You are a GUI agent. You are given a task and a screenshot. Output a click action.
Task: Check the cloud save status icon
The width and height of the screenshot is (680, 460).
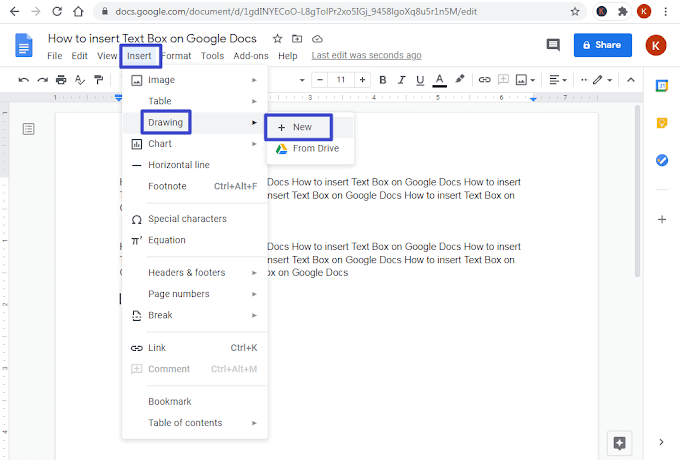click(x=317, y=39)
